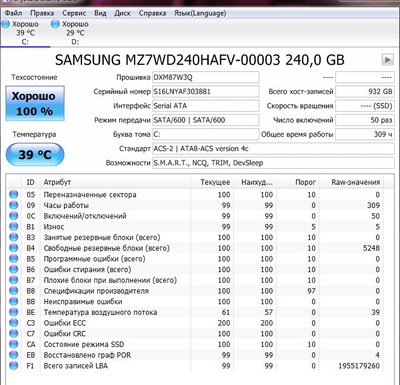Image resolution: width=400 pixels, height=385 pixels.
Task: Open the Вид menu
Action: [100, 13]
